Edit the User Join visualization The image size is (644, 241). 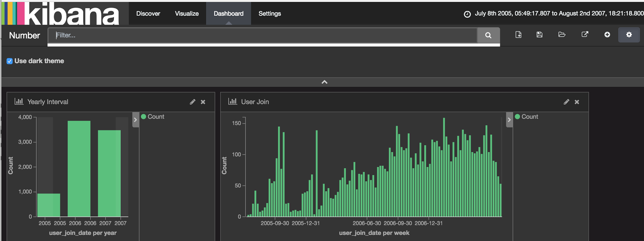click(x=566, y=102)
